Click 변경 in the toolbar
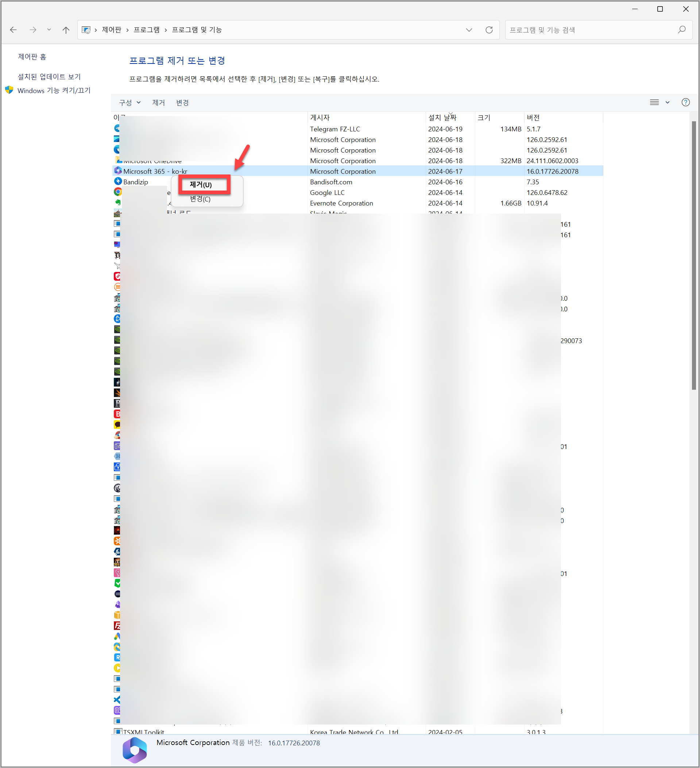 pyautogui.click(x=182, y=103)
